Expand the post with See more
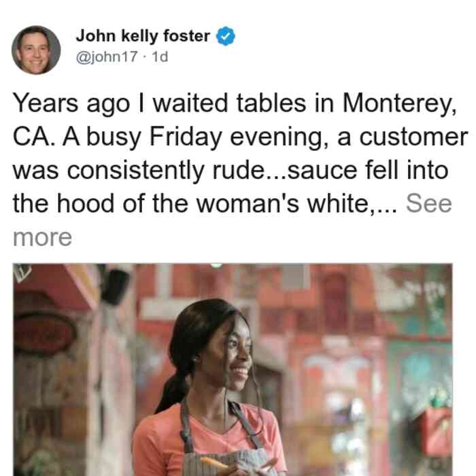The width and height of the screenshot is (476, 476). 428,204
